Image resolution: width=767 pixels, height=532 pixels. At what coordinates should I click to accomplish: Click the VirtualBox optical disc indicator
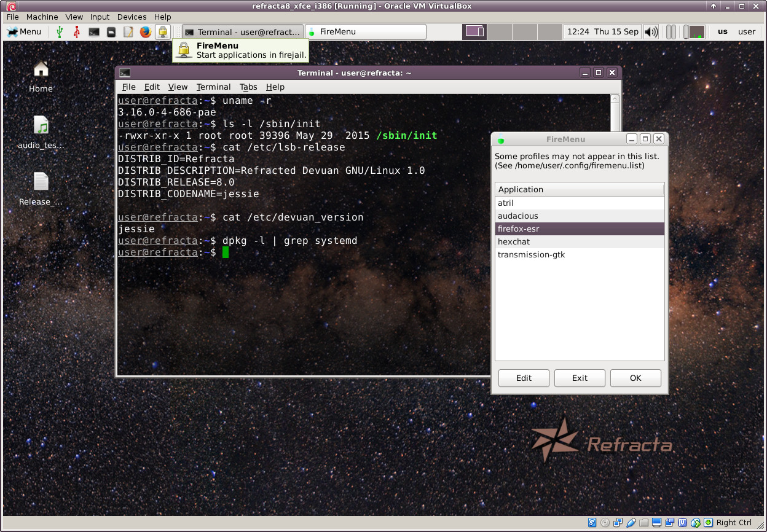(605, 523)
